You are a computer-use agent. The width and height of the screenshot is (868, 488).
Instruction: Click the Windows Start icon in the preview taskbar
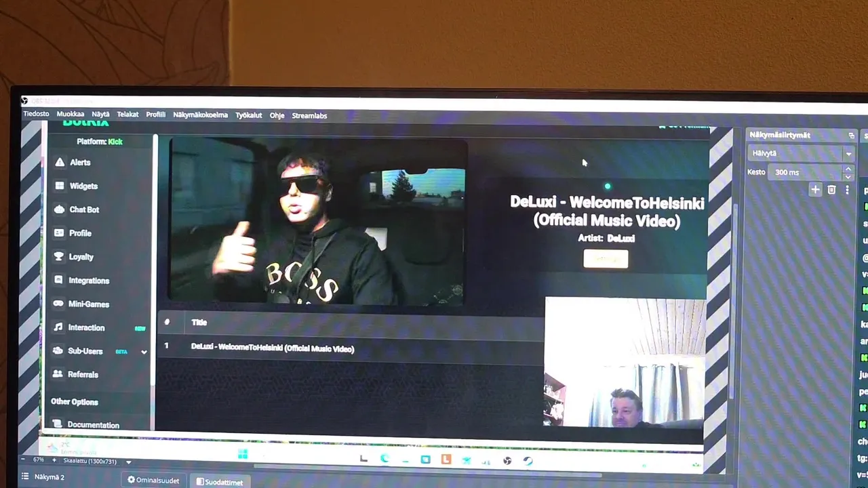[243, 454]
